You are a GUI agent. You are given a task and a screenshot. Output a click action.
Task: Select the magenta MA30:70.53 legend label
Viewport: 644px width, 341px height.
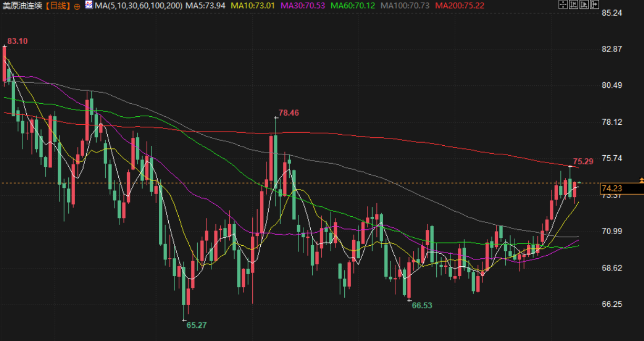(x=303, y=6)
